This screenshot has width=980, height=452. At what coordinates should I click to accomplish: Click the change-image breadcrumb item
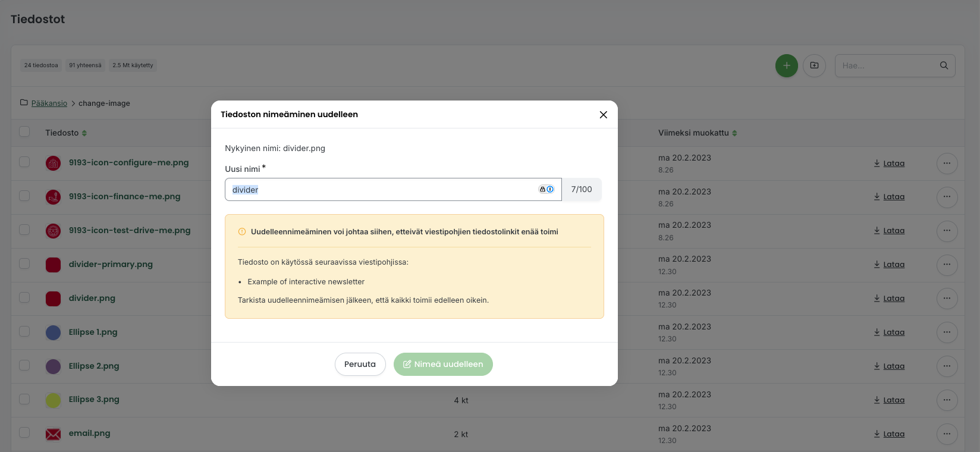[104, 103]
